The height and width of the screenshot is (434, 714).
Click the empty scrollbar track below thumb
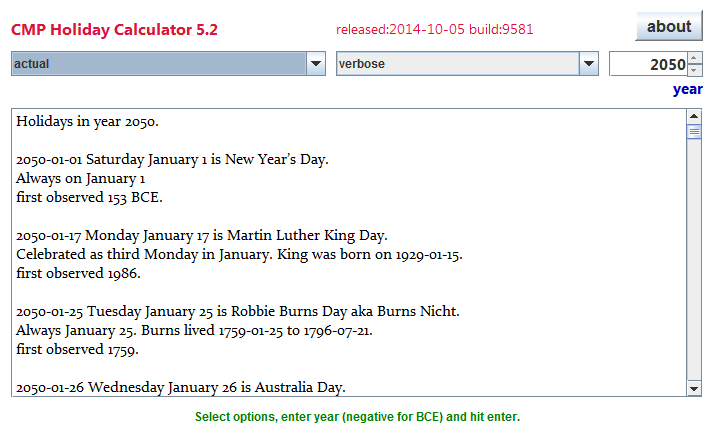694,260
